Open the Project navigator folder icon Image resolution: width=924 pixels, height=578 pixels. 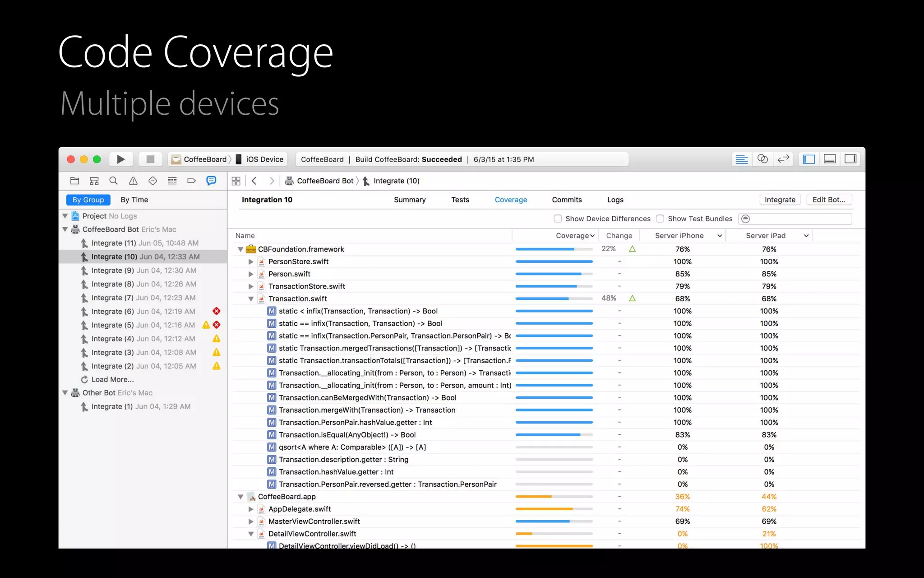pyautogui.click(x=75, y=181)
